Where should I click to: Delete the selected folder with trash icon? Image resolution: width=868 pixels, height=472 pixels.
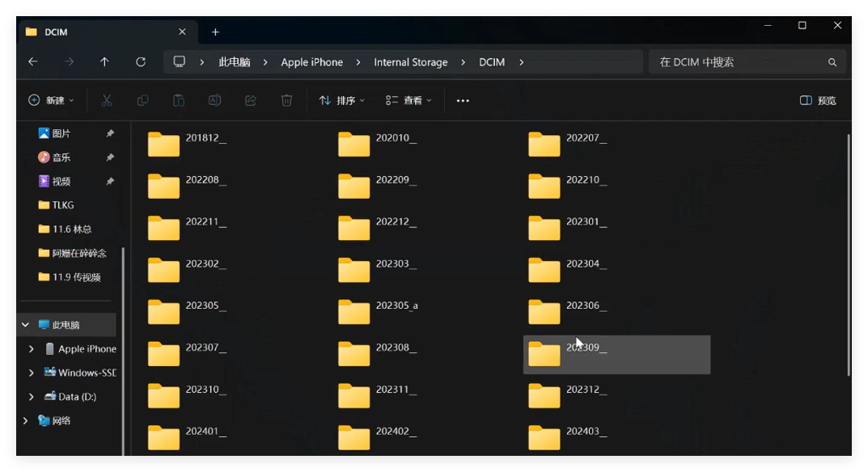click(x=286, y=99)
